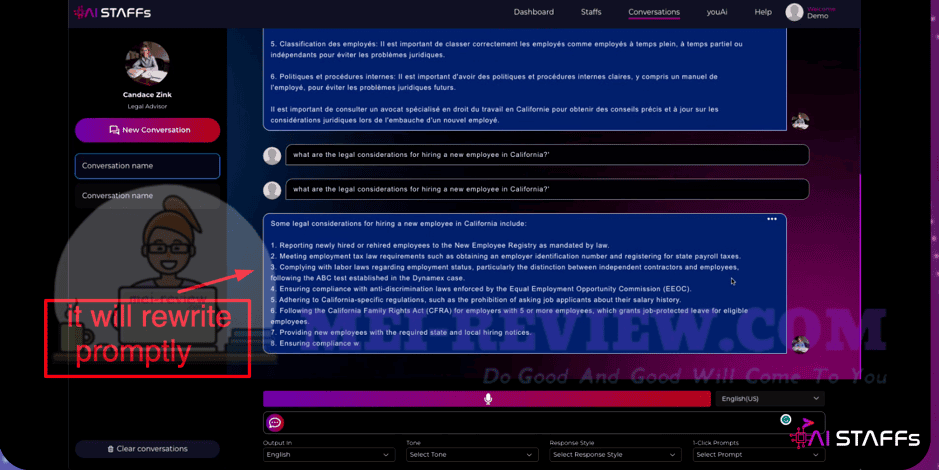Image resolution: width=939 pixels, height=470 pixels.
Task: Click the chat bubble icon in message box
Action: (275, 423)
